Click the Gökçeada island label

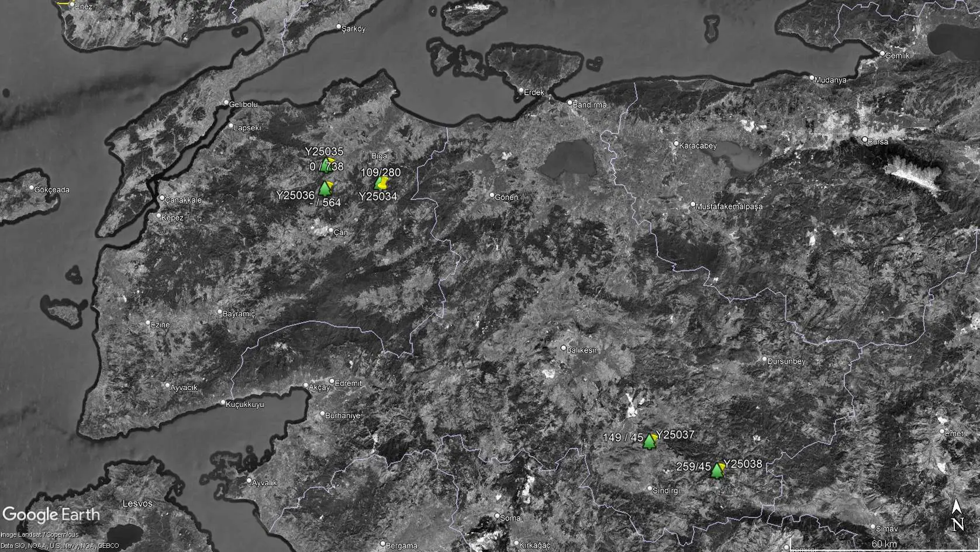point(51,189)
